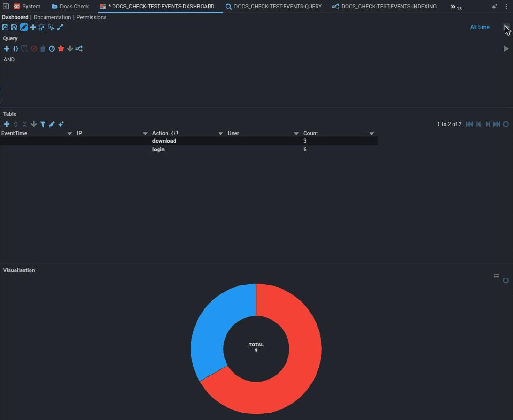Open the Documentation sub-tab

[53, 17]
